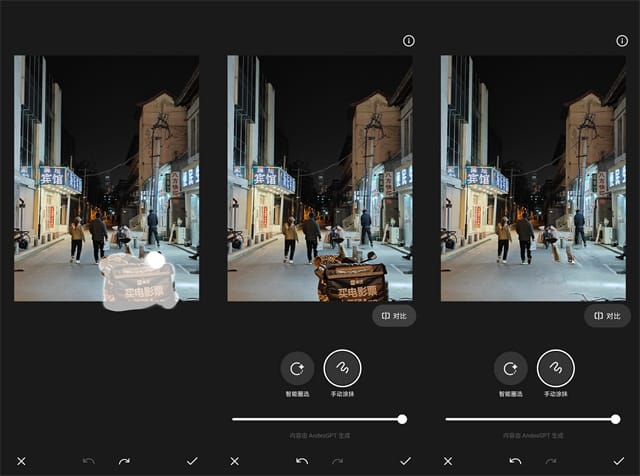Confirm edit with the checkmark in the middle screen
The width and height of the screenshot is (640, 476).
[406, 461]
